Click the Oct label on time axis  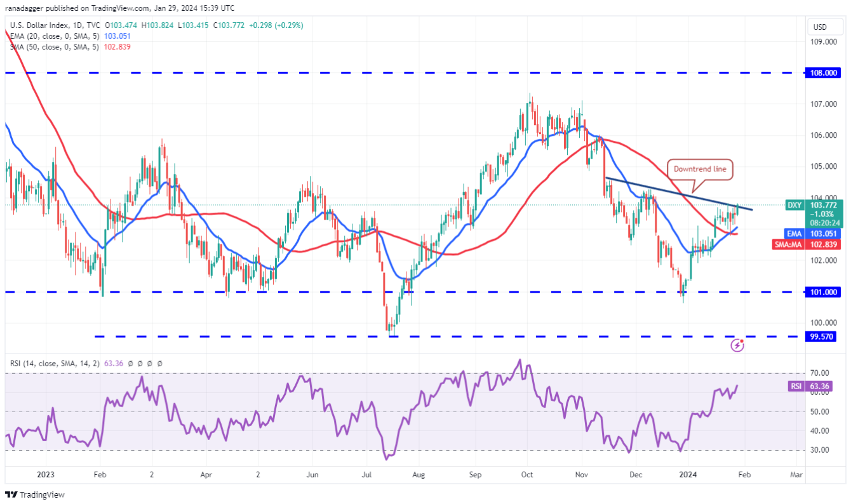coord(526,474)
